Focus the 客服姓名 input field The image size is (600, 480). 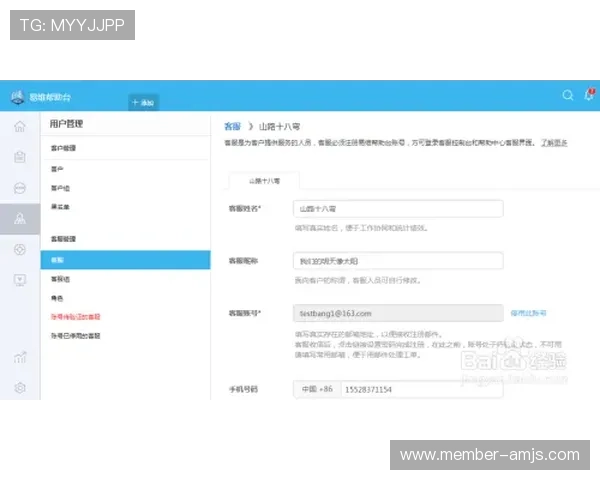click(398, 209)
